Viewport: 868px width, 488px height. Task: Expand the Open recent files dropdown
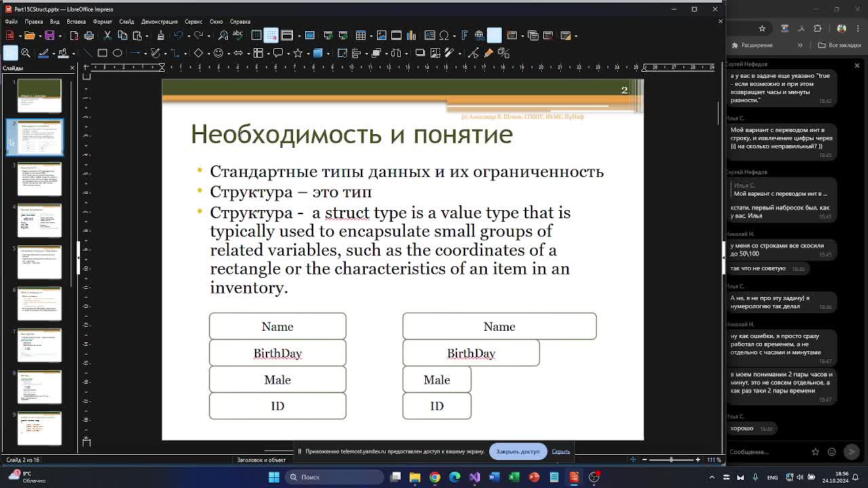[40, 36]
